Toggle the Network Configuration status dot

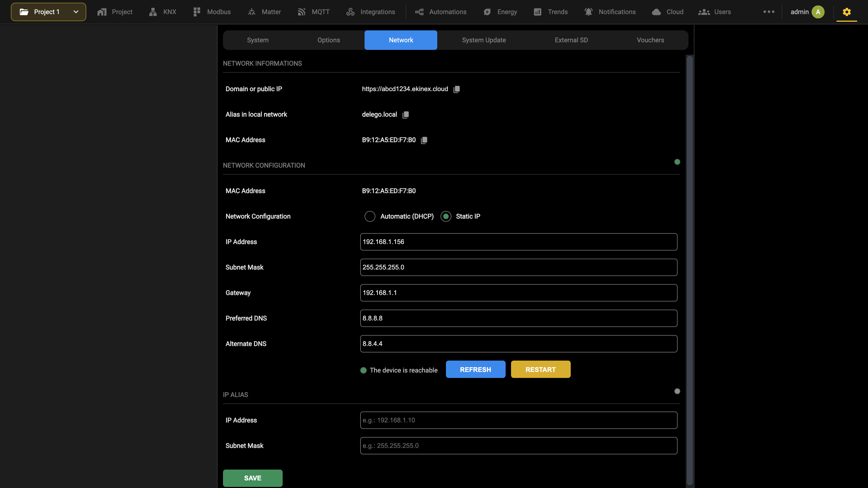(677, 162)
